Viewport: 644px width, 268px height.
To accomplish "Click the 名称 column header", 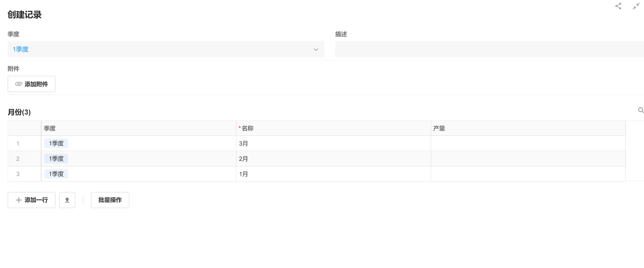I will (x=248, y=128).
